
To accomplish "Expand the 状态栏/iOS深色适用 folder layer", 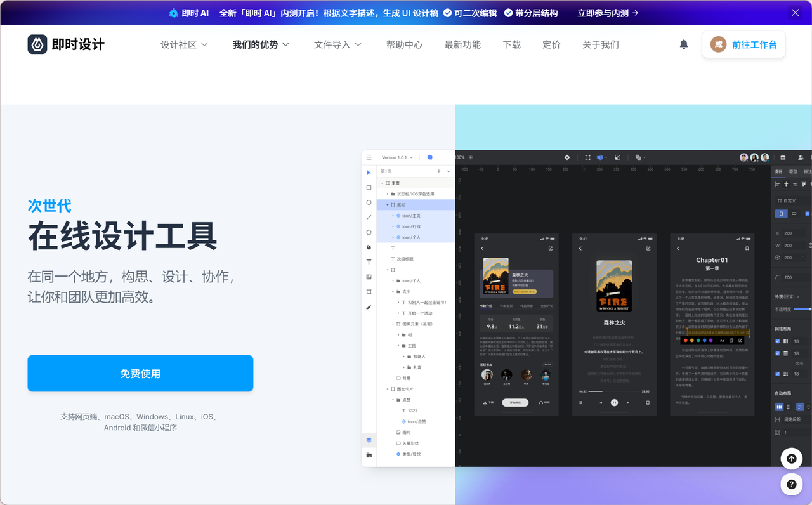I will pyautogui.click(x=387, y=193).
